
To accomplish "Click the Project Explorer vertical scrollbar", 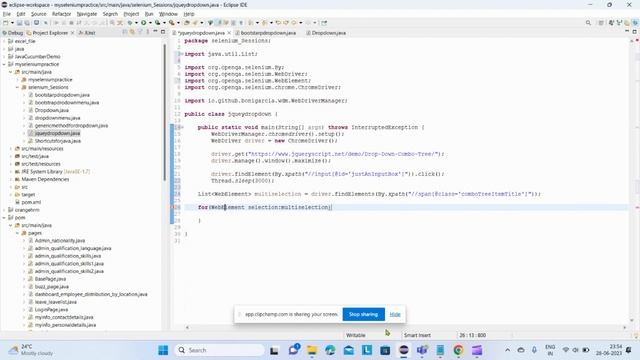I will pyautogui.click(x=164, y=112).
